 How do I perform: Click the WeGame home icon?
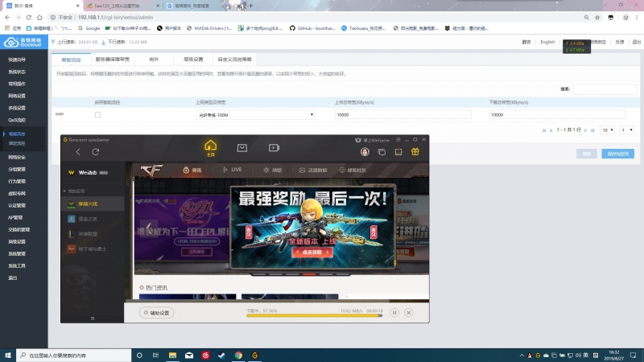click(211, 147)
